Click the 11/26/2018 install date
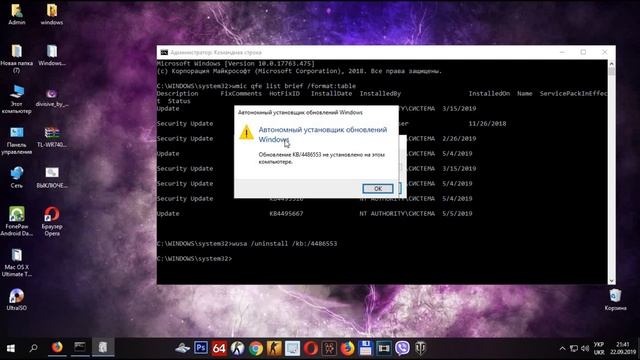The width and height of the screenshot is (640, 360). (487, 124)
